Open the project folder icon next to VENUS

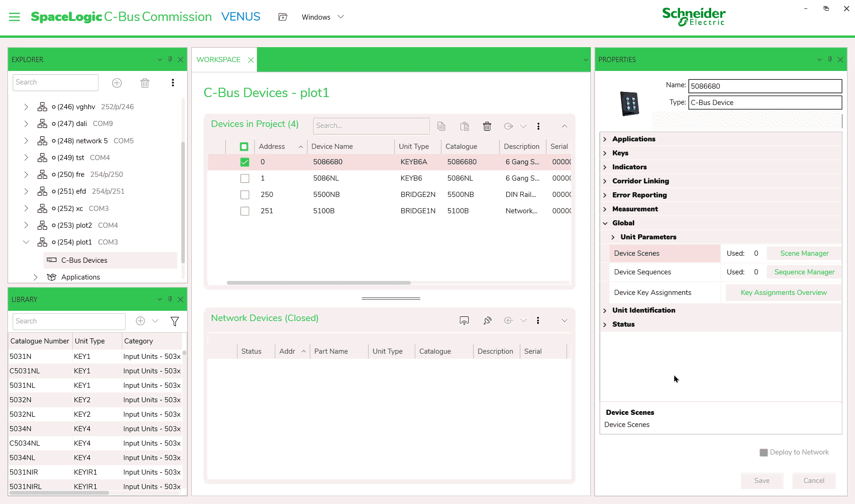(x=283, y=17)
